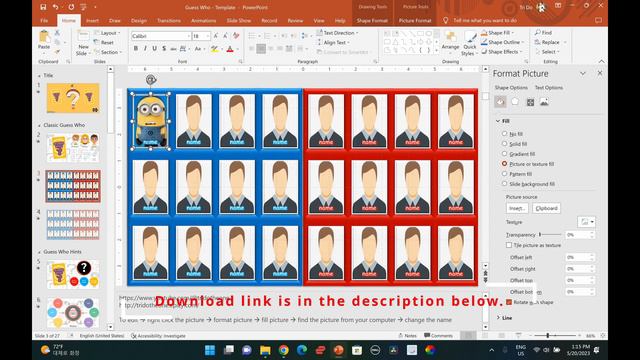
Task: Select Picture or texture fill option
Action: (x=504, y=164)
